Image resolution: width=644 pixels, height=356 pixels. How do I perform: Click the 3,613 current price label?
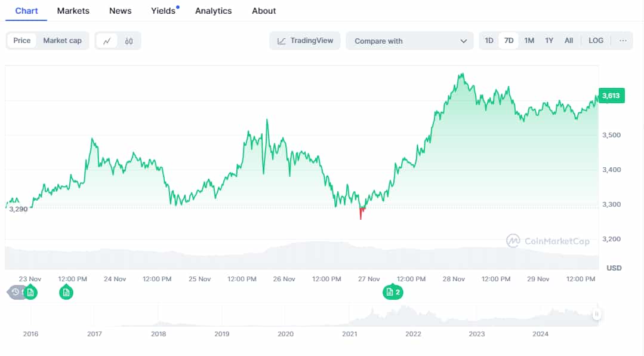(x=611, y=96)
